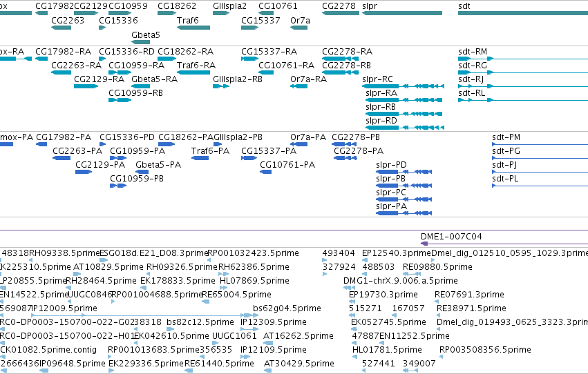Select transcript slpr-RB
588x374 pixels.
(381, 106)
